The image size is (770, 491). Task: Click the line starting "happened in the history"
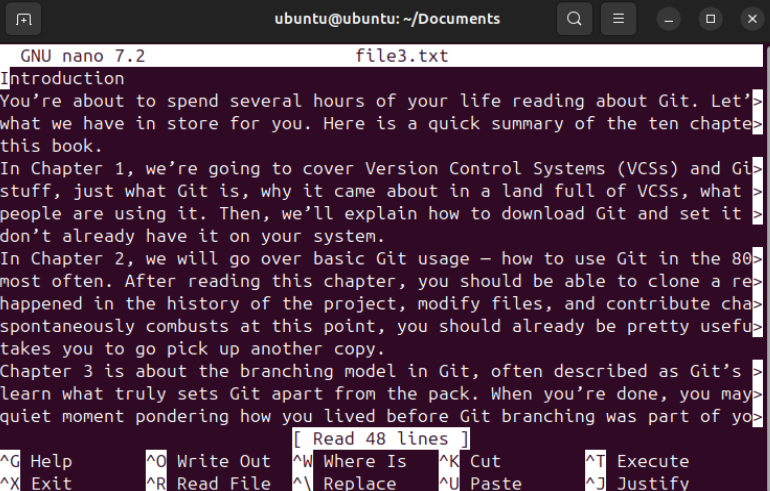pyautogui.click(x=381, y=304)
